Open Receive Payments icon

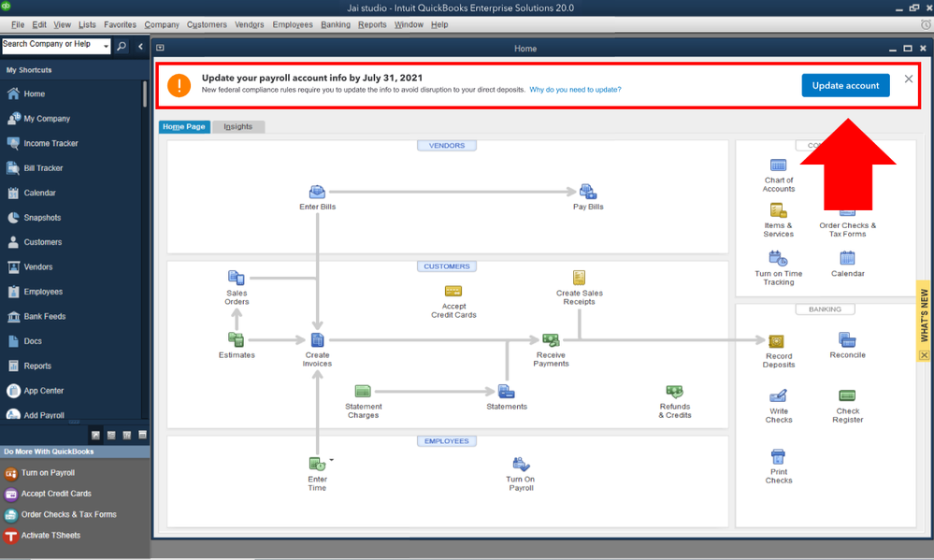pyautogui.click(x=551, y=339)
